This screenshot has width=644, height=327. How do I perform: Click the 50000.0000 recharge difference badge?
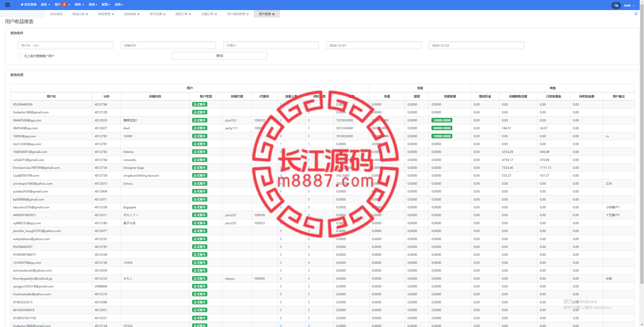pos(442,128)
